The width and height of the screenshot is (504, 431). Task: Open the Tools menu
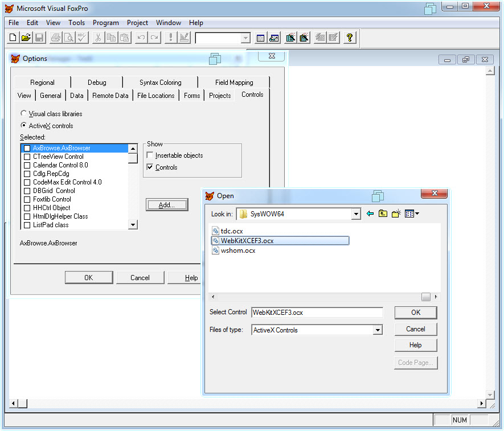[x=76, y=23]
